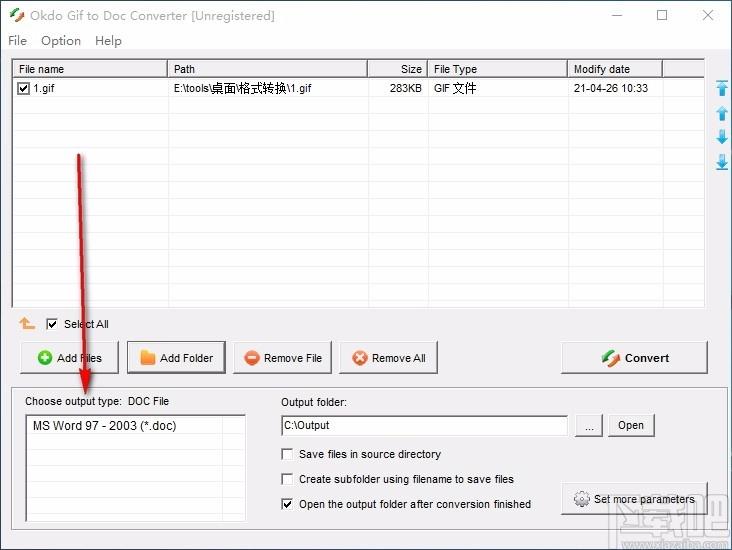
Task: Start conversion with the Convert button
Action: pyautogui.click(x=634, y=358)
